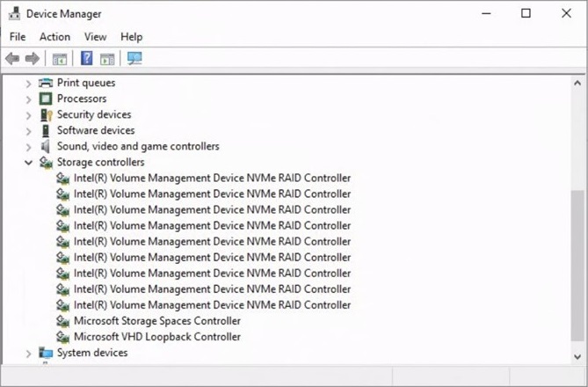This screenshot has width=588, height=387.
Task: Expand the System devices category
Action: (x=29, y=354)
